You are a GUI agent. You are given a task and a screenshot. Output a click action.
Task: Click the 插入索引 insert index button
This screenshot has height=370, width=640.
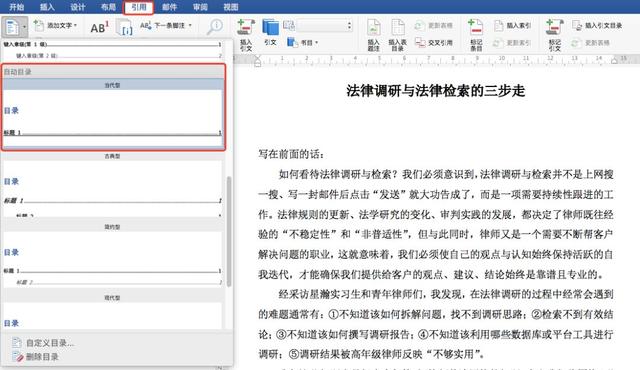coord(513,25)
